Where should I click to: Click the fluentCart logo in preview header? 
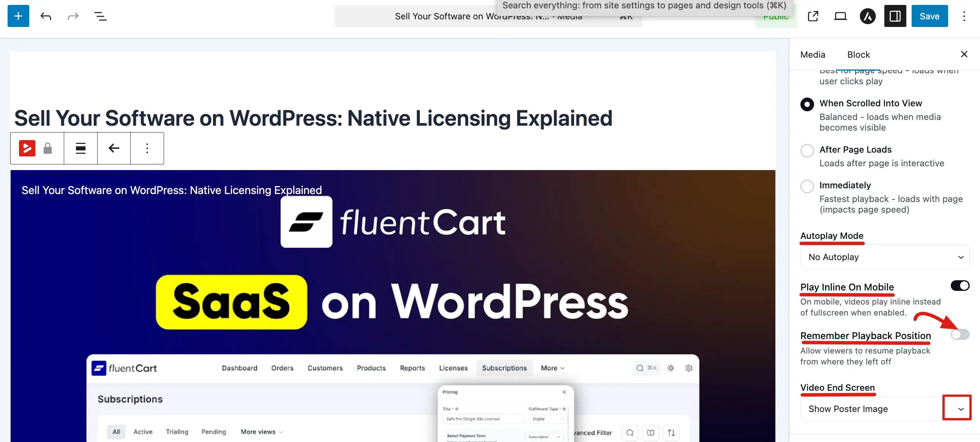(x=125, y=368)
